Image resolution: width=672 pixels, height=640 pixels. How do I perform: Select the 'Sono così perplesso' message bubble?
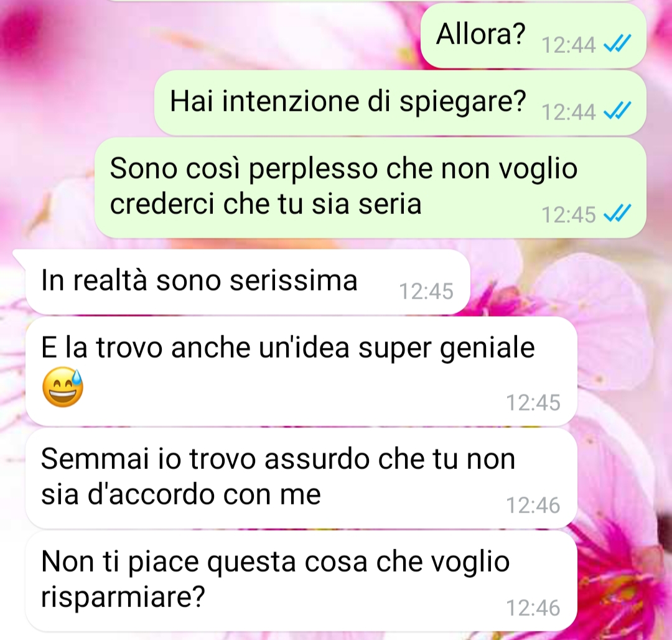(370, 187)
